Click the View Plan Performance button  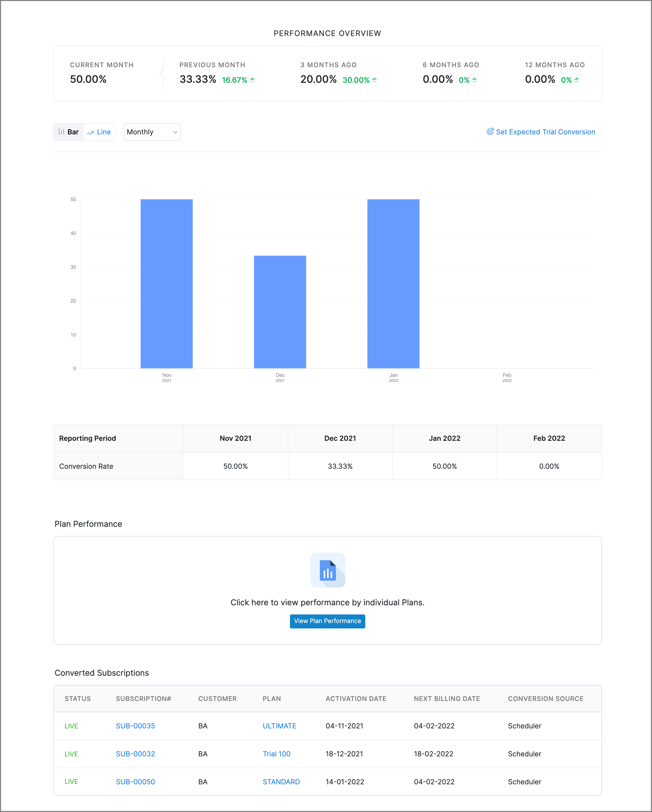click(327, 621)
